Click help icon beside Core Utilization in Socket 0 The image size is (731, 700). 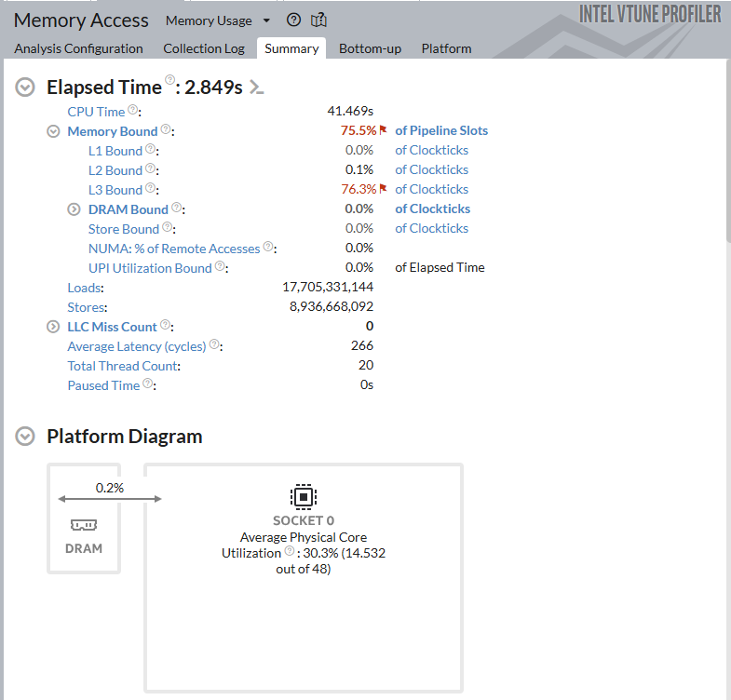(x=290, y=551)
